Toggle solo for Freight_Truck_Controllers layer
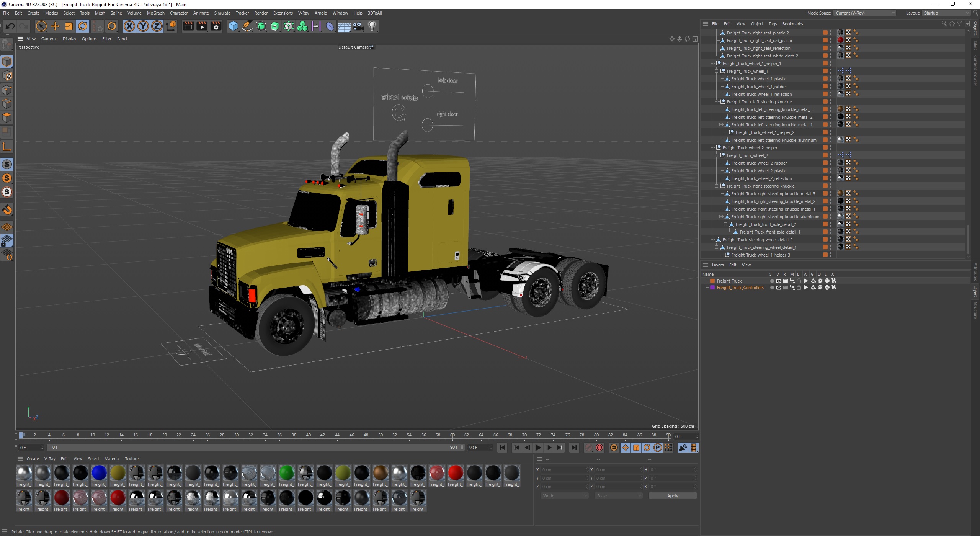 (772, 288)
